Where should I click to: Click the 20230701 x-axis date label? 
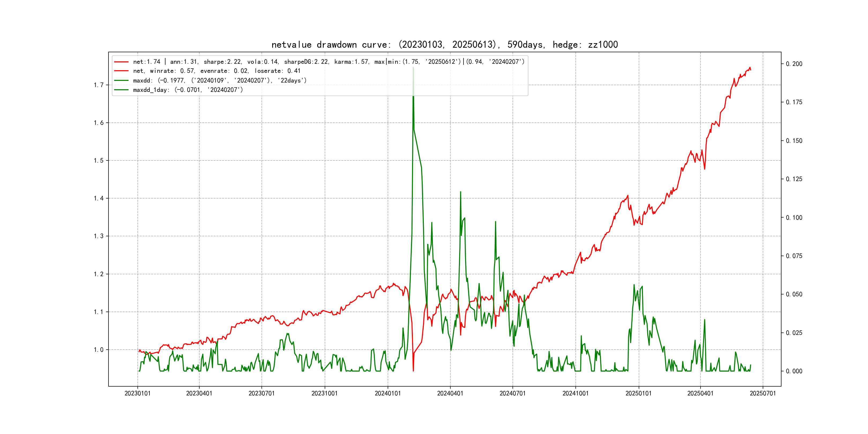(261, 393)
